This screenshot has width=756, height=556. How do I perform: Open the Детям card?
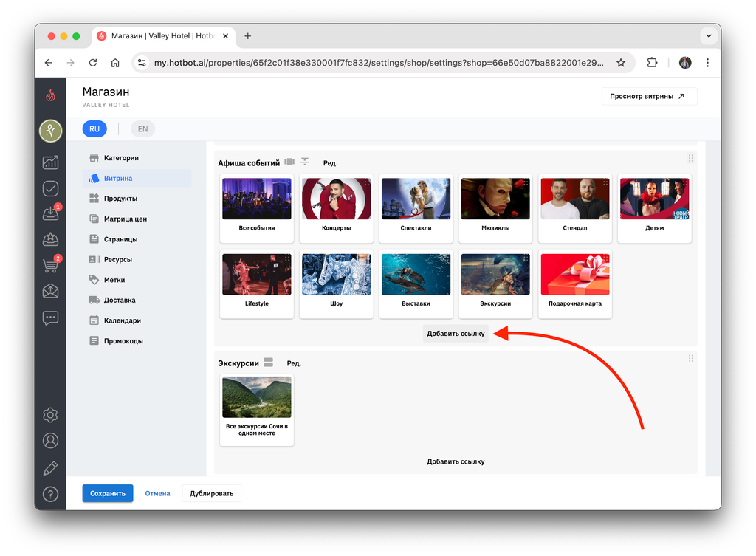[655, 208]
